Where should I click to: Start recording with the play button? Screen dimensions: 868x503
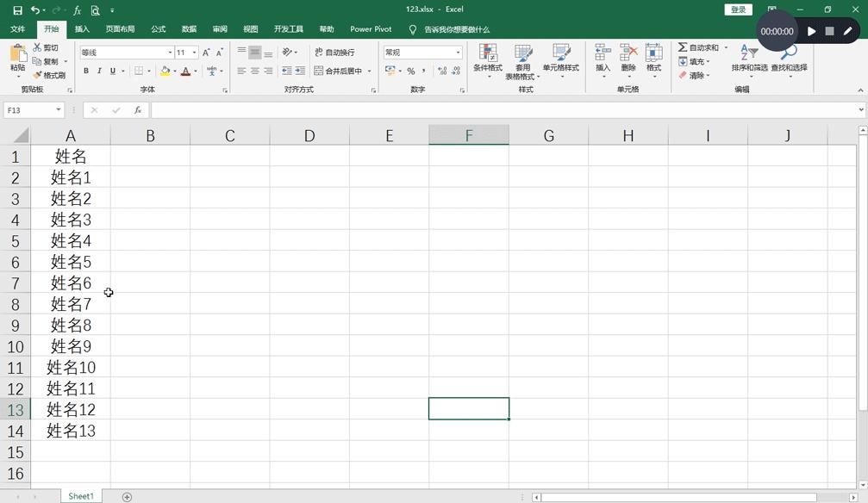811,31
